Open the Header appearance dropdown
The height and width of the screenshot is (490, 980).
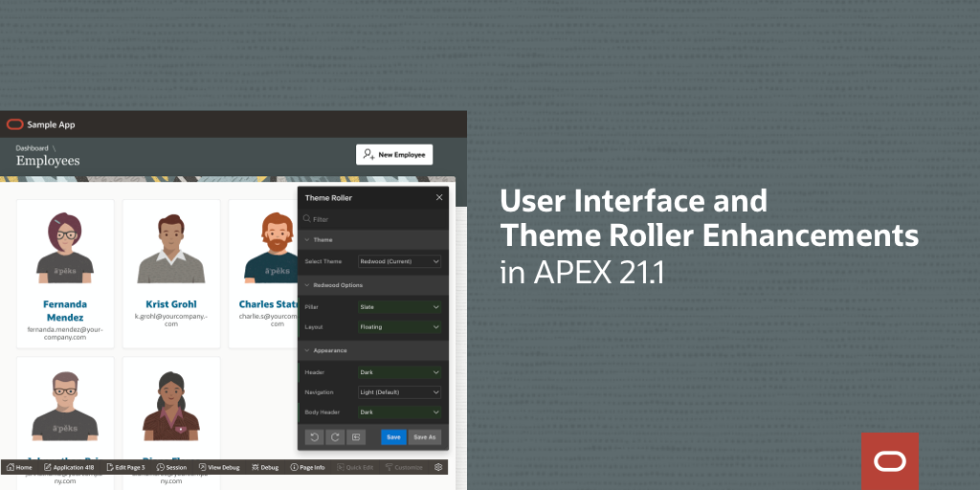pyautogui.click(x=400, y=372)
